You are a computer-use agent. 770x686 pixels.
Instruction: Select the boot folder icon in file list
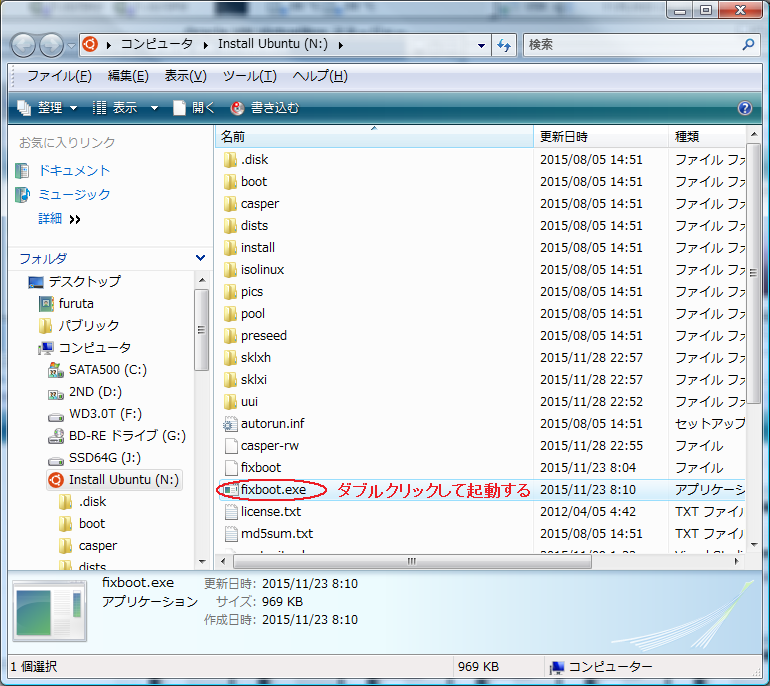point(230,182)
